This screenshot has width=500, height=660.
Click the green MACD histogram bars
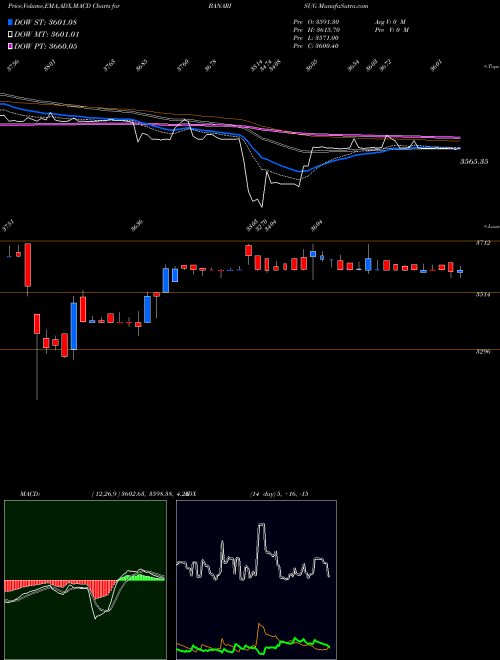click(139, 578)
